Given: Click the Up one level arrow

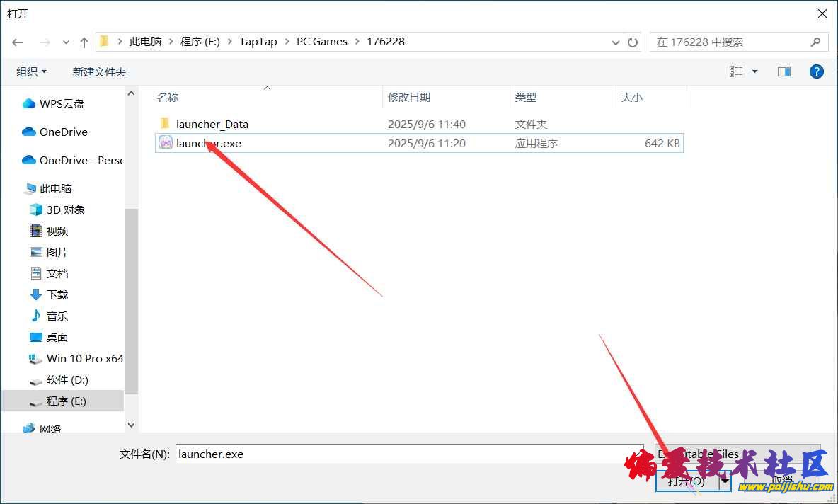Looking at the screenshot, I should point(84,42).
